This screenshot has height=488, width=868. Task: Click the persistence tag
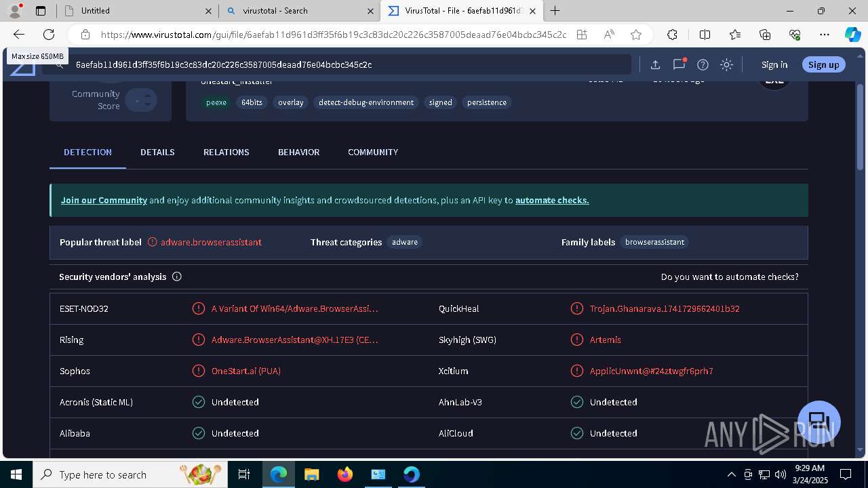click(486, 102)
